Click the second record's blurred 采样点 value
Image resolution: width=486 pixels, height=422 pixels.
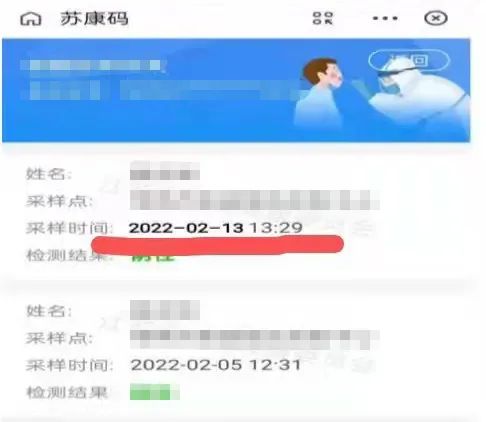coord(254,339)
